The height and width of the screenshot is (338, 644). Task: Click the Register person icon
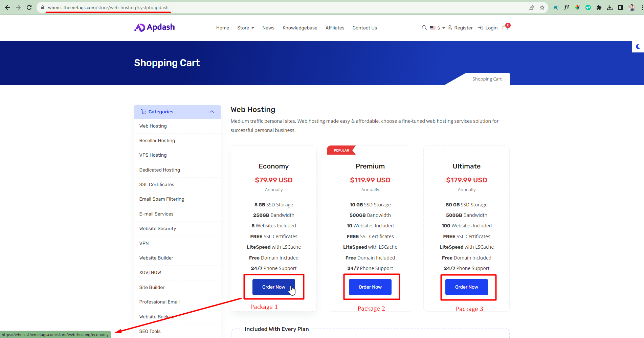(x=450, y=28)
